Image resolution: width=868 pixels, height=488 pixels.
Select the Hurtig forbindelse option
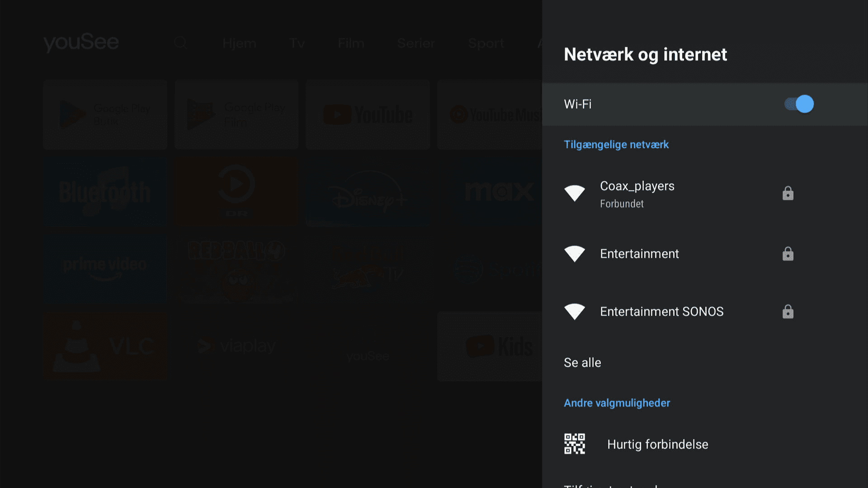[x=657, y=444]
